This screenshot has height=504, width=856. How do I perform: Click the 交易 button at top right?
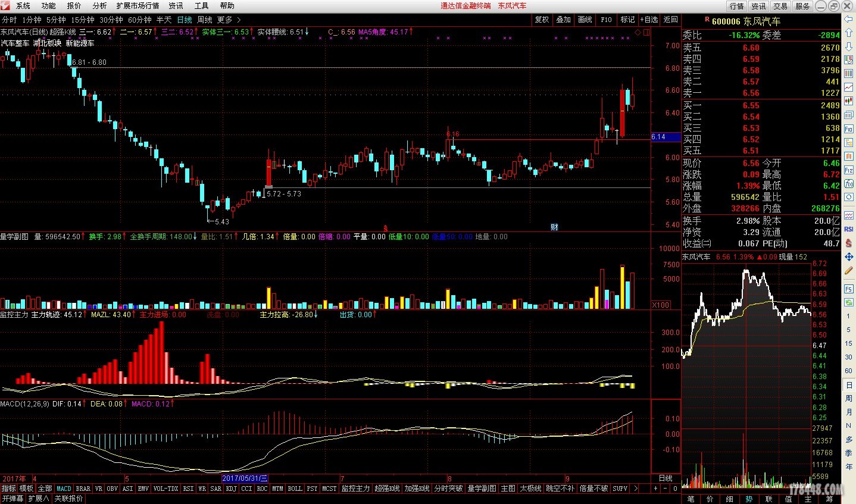(x=780, y=6)
